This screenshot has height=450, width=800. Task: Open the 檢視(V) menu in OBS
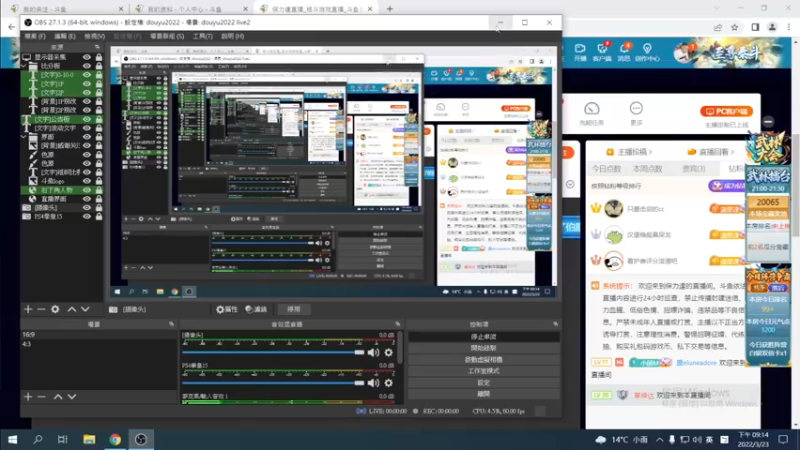click(94, 36)
